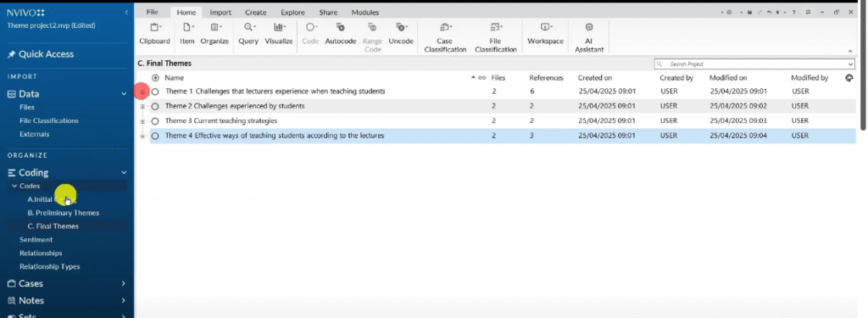Open the help question mark icon
Image resolution: width=868 pixels, height=318 pixels.
[x=793, y=12]
